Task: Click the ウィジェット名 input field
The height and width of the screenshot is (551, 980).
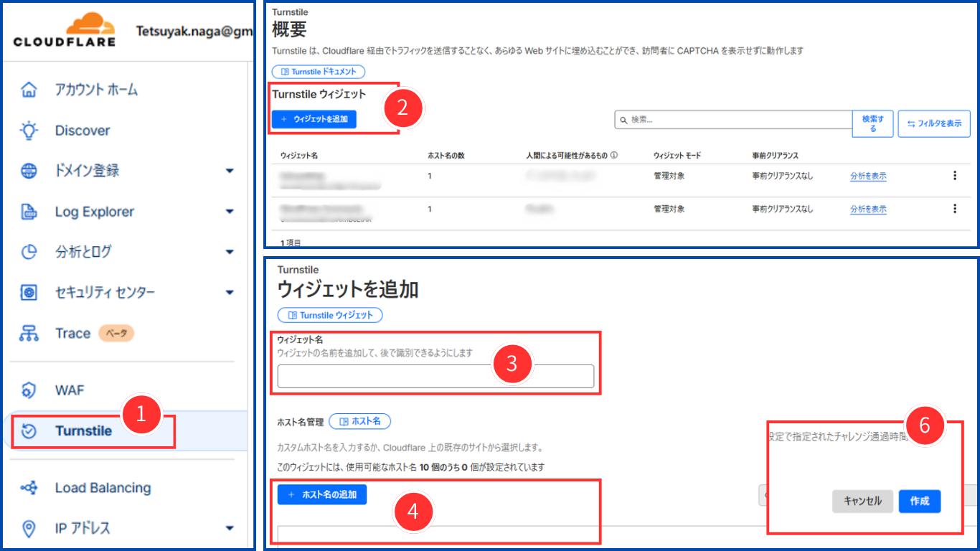Action: [435, 376]
